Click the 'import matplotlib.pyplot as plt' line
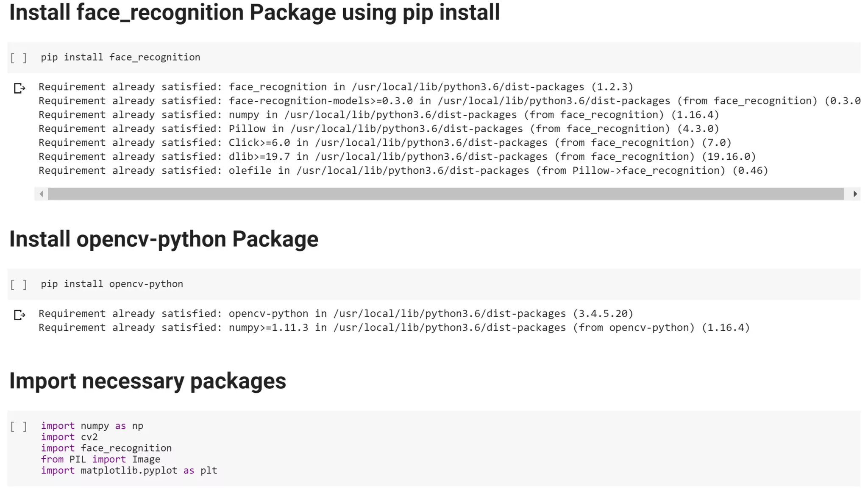Image resolution: width=868 pixels, height=488 pixels. pos(129,470)
